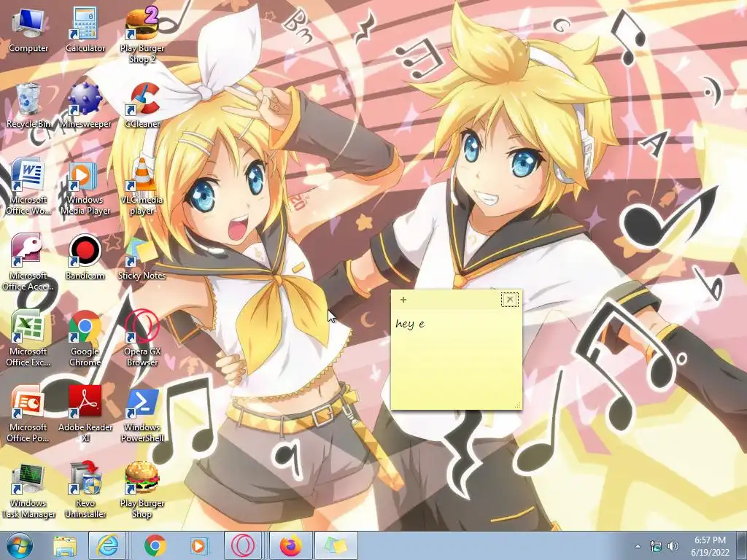Click Show desktop strip beside clock
Viewport: 747px width, 560px height.
[743, 545]
